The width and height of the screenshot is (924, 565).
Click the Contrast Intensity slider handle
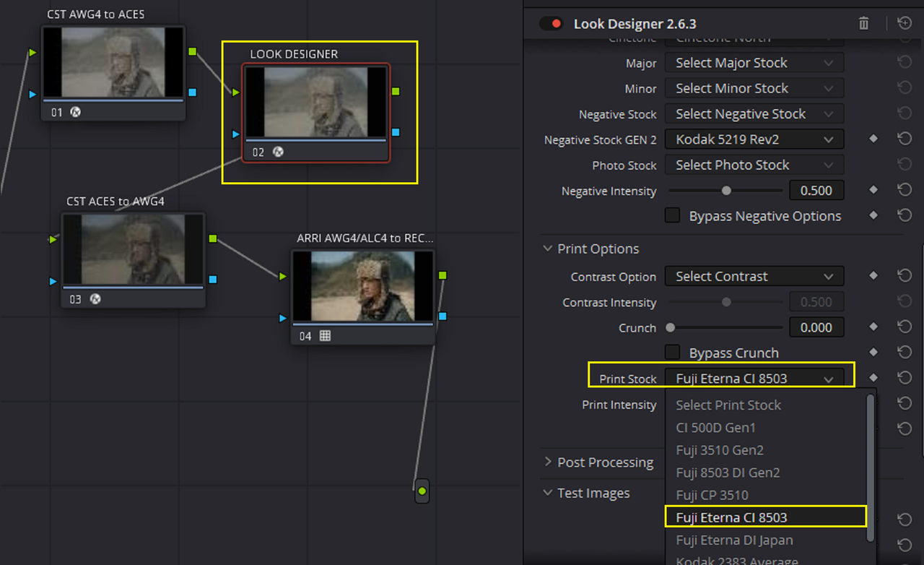(x=726, y=302)
